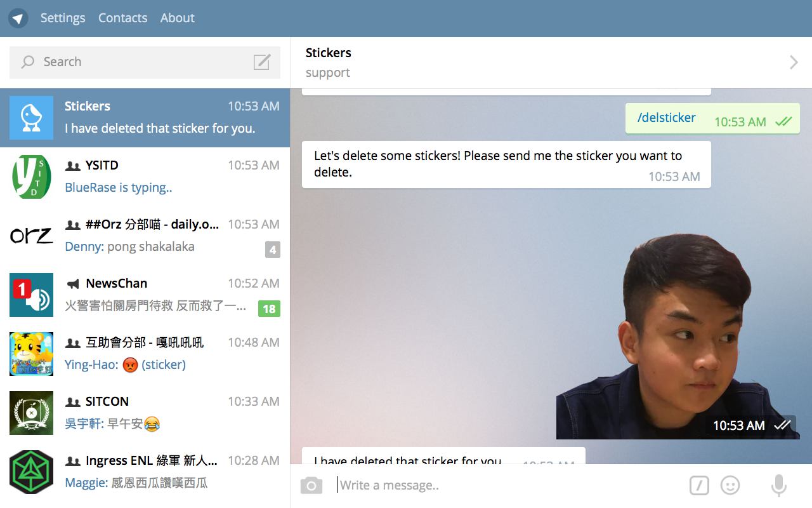812x508 pixels.
Task: Open the About menu
Action: [178, 18]
